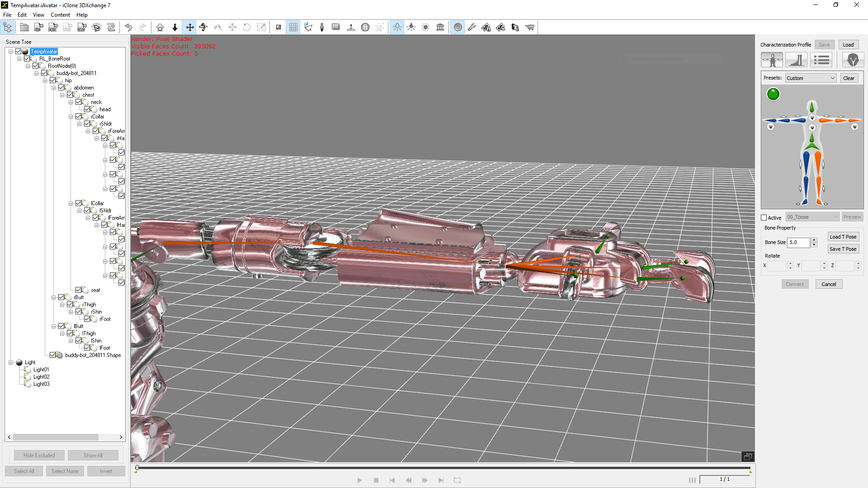Click the Undo arrow icon

point(128,28)
